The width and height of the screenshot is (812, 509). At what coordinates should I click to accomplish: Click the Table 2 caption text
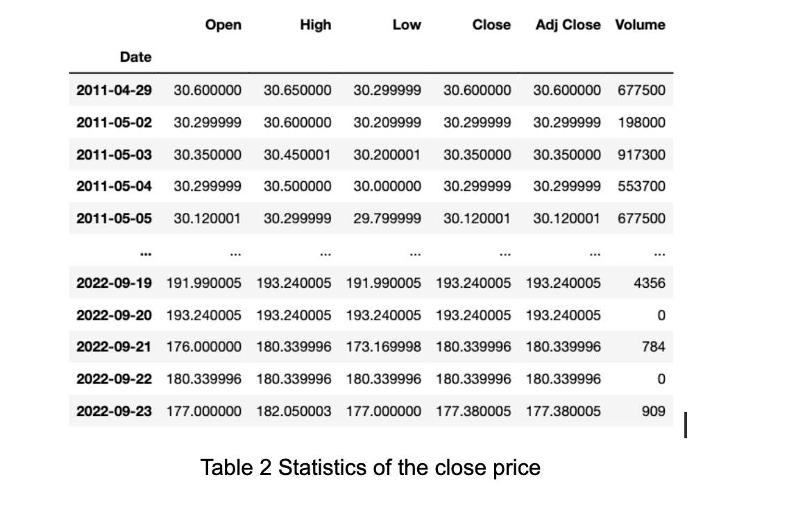pyautogui.click(x=371, y=467)
